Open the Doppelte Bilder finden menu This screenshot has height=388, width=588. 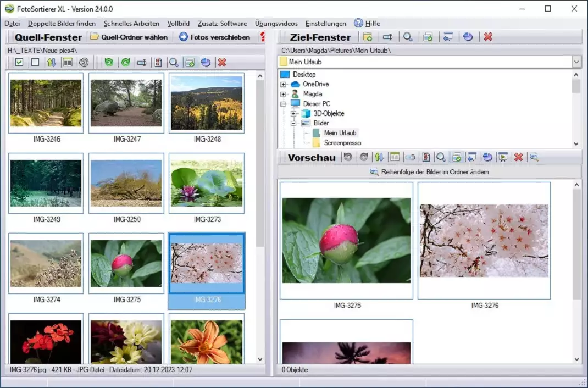click(x=62, y=23)
